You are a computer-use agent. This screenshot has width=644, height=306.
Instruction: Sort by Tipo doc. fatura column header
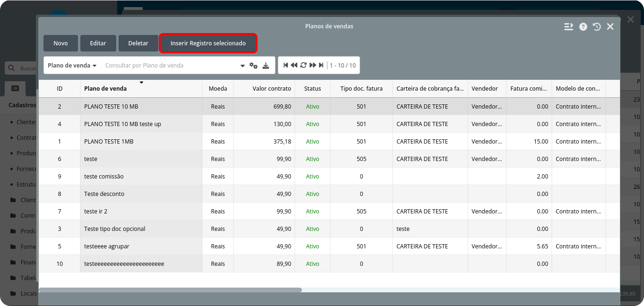tap(361, 88)
